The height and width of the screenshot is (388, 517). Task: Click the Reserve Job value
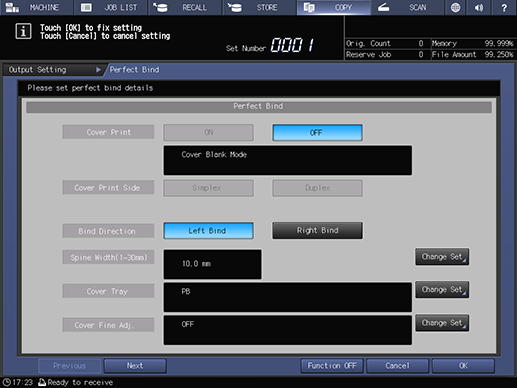click(421, 55)
